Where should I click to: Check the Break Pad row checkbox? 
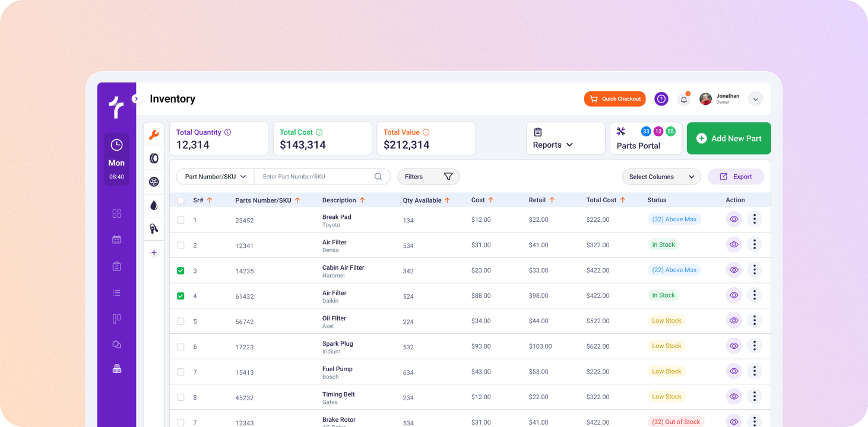[180, 220]
